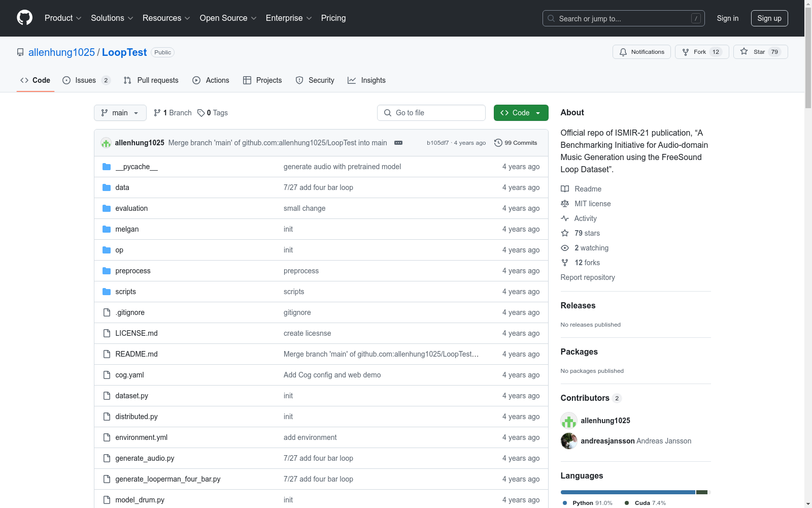
Task: Click the folder icon next to __pycache__
Action: [x=107, y=167]
